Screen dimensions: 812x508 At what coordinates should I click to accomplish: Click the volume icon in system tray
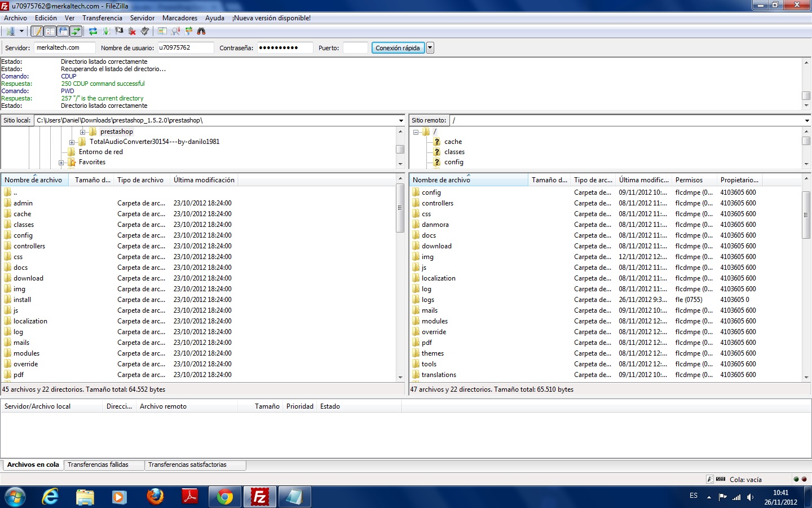tap(751, 497)
